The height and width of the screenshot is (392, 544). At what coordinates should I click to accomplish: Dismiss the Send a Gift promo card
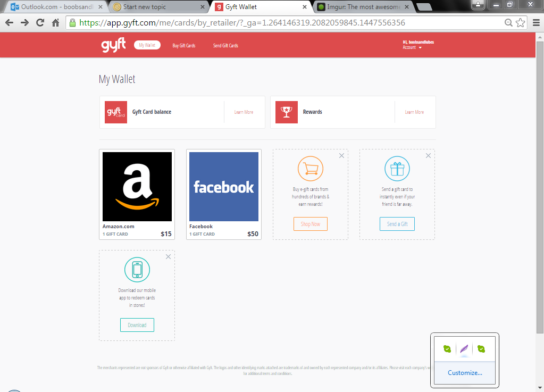point(429,156)
